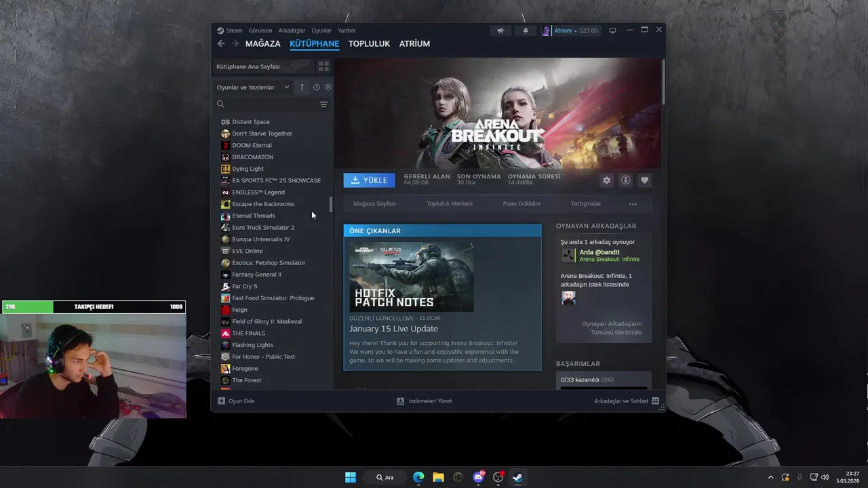
Task: Switch to the MAĞAZA tab
Action: tap(262, 43)
